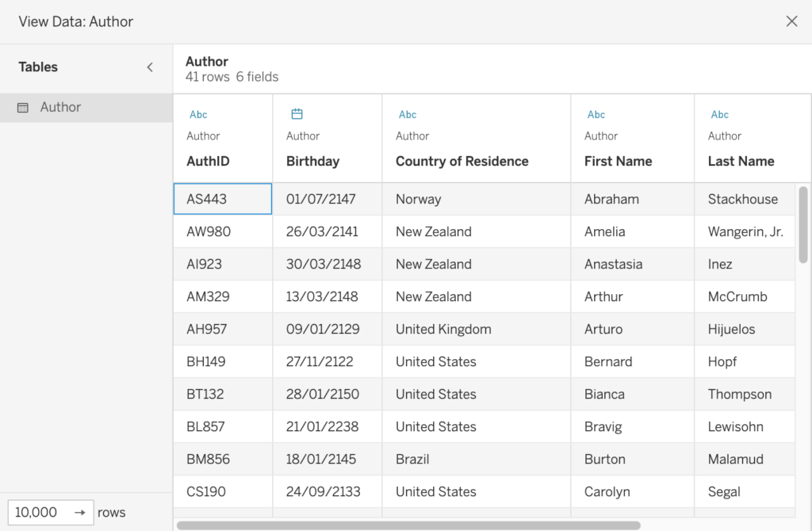Click the AuthID column header
812x531 pixels.
tap(208, 161)
